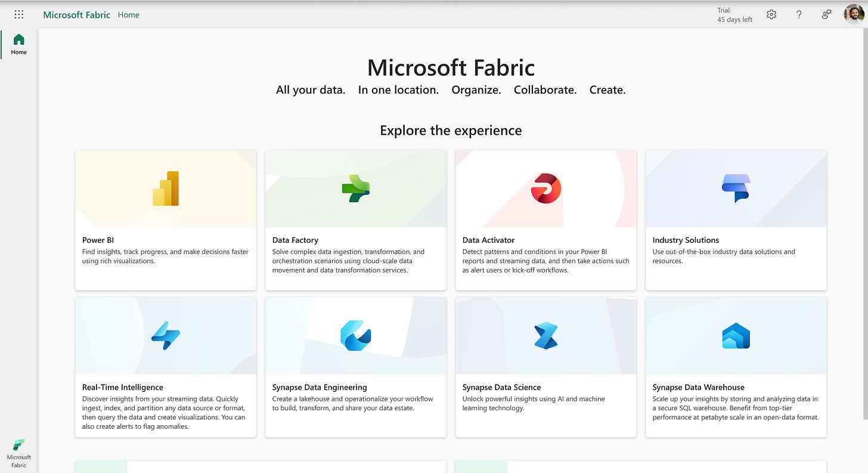This screenshot has height=473, width=868.
Task: Click the Real-Time Intelligence description text
Action: 164,413
